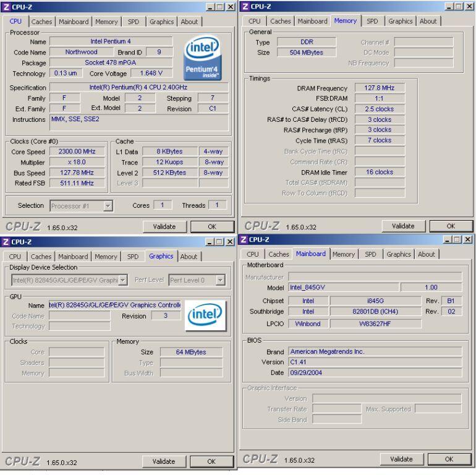Click OK in the Mainboard window

449,459
